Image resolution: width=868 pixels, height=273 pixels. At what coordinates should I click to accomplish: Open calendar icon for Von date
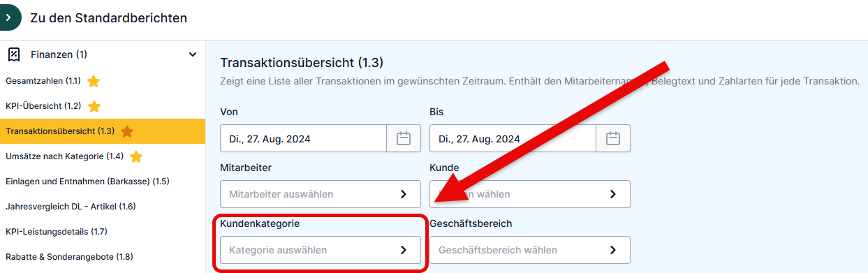click(404, 138)
